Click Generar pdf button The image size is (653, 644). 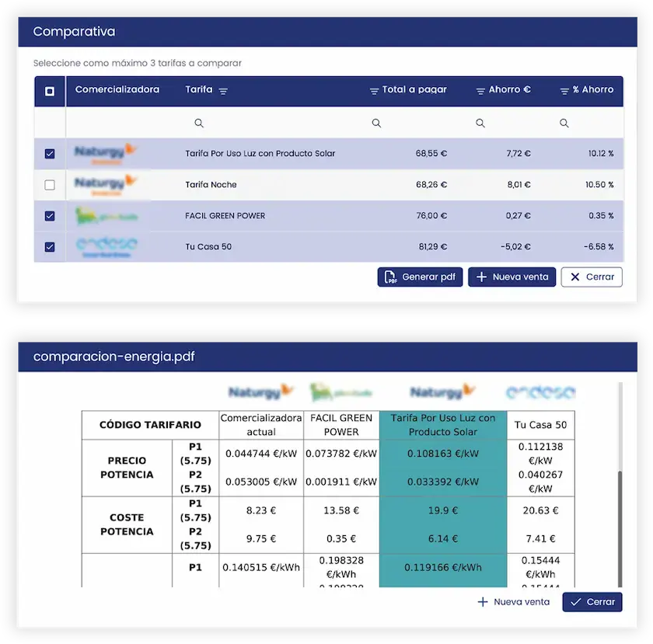(421, 277)
